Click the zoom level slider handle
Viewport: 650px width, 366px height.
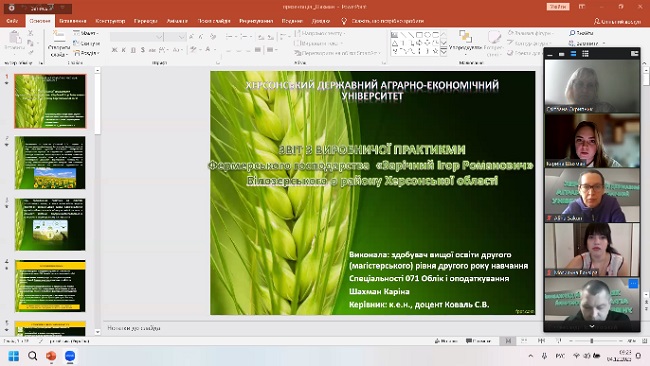(592, 341)
